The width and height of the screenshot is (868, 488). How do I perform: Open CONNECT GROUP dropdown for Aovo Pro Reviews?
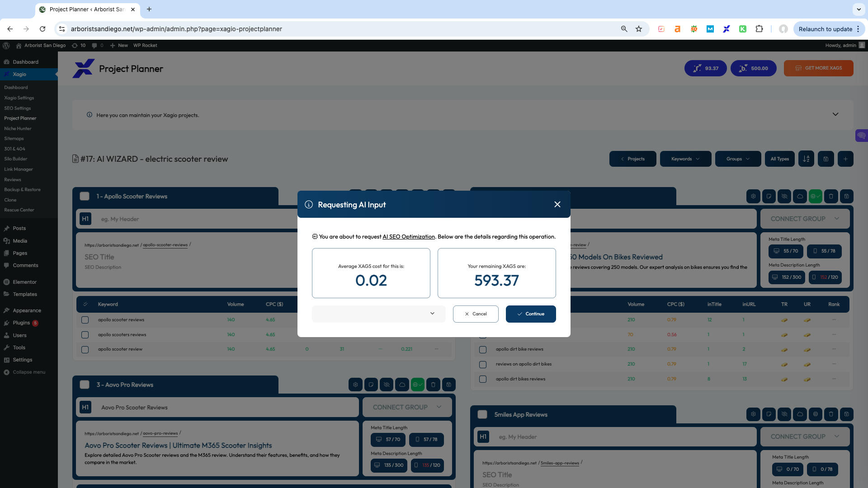pyautogui.click(x=407, y=407)
